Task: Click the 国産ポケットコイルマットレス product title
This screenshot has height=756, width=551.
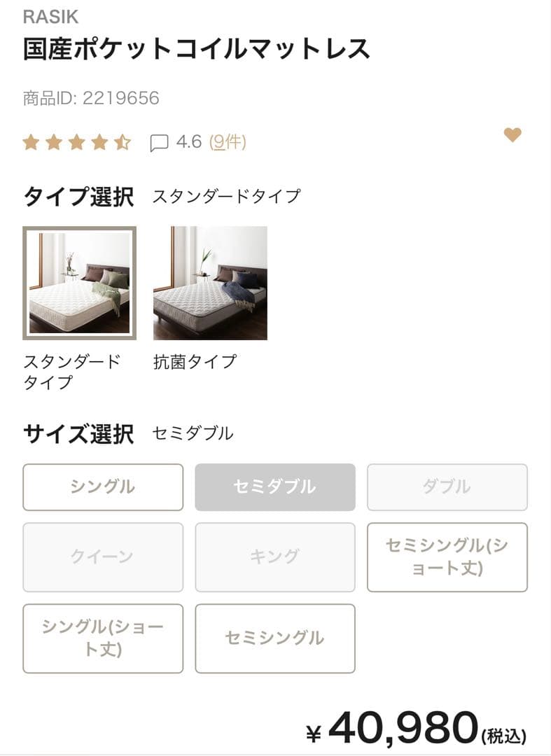Action: (x=197, y=49)
